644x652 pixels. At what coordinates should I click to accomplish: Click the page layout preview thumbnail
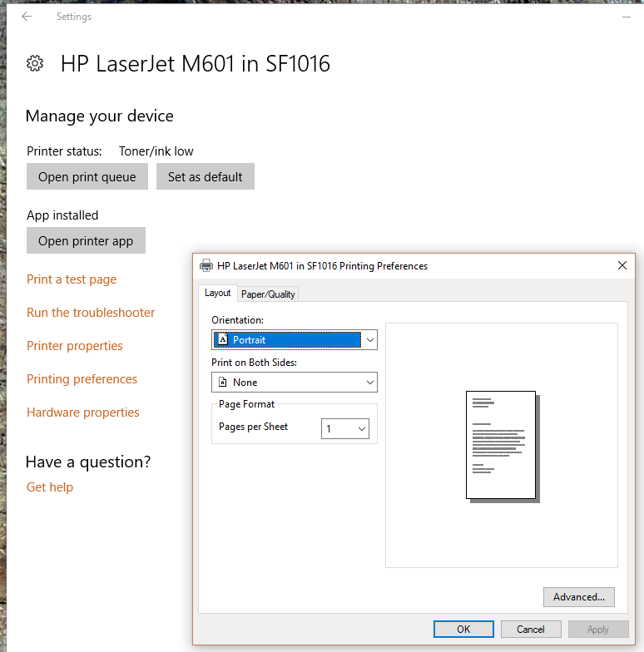coord(503,447)
